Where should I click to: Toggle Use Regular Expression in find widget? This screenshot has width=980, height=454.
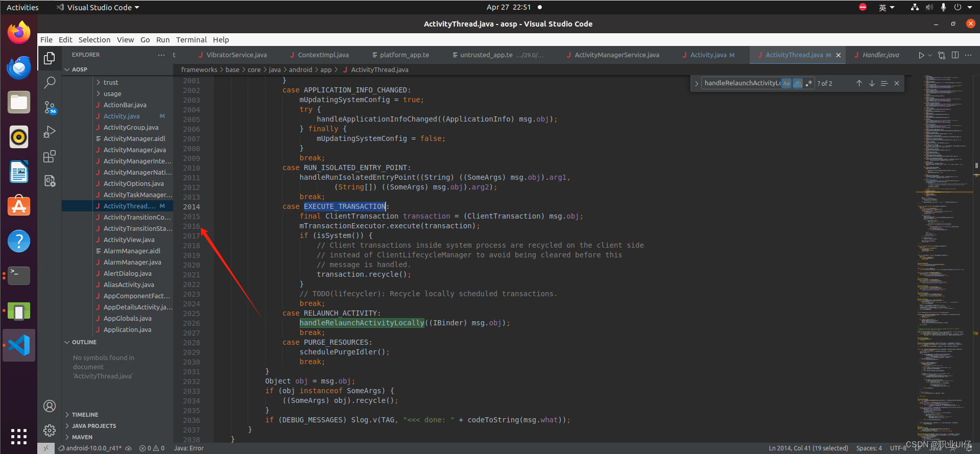coord(808,83)
